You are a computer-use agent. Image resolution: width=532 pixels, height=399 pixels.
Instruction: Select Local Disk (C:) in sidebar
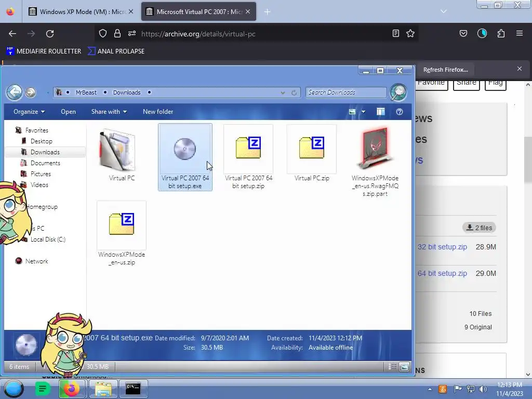48,239
